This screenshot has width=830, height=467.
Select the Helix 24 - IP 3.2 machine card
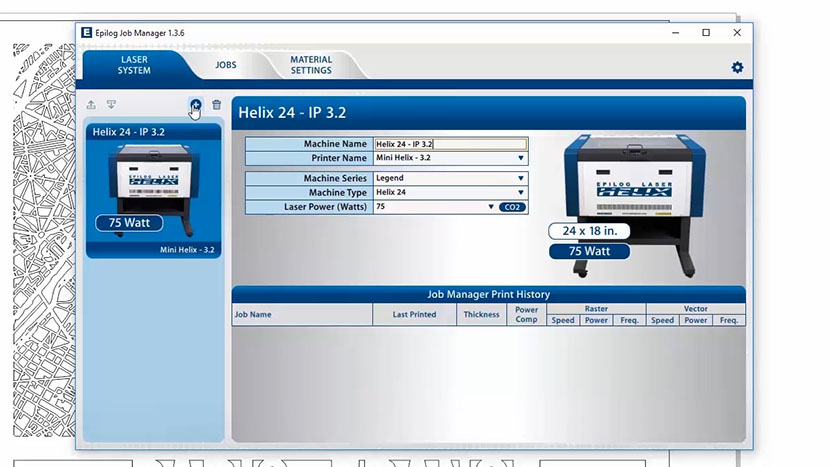(153, 190)
